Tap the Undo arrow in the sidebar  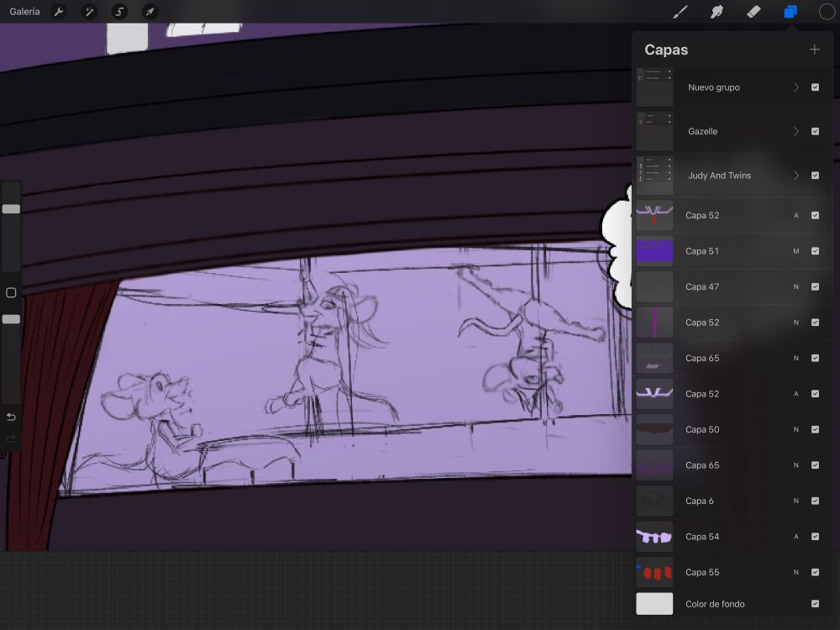point(11,417)
